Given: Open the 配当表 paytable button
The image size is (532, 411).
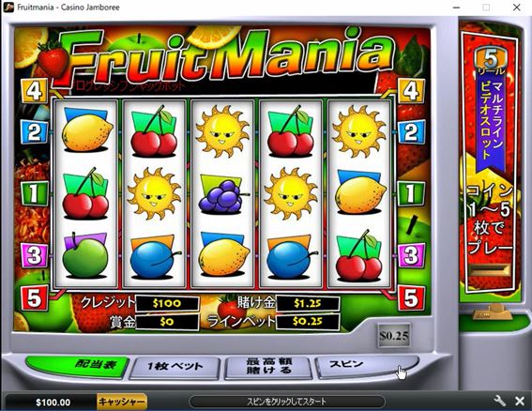Looking at the screenshot, I should pyautogui.click(x=77, y=365).
